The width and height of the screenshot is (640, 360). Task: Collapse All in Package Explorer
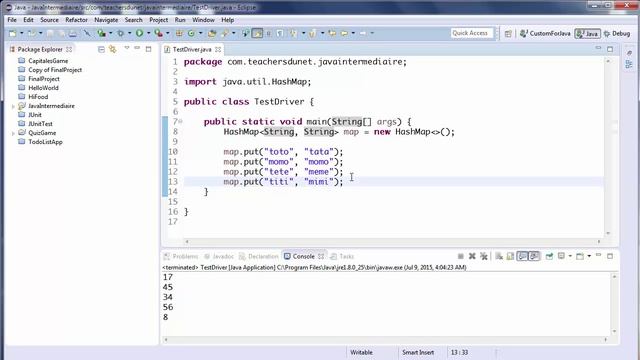pyautogui.click(x=101, y=49)
